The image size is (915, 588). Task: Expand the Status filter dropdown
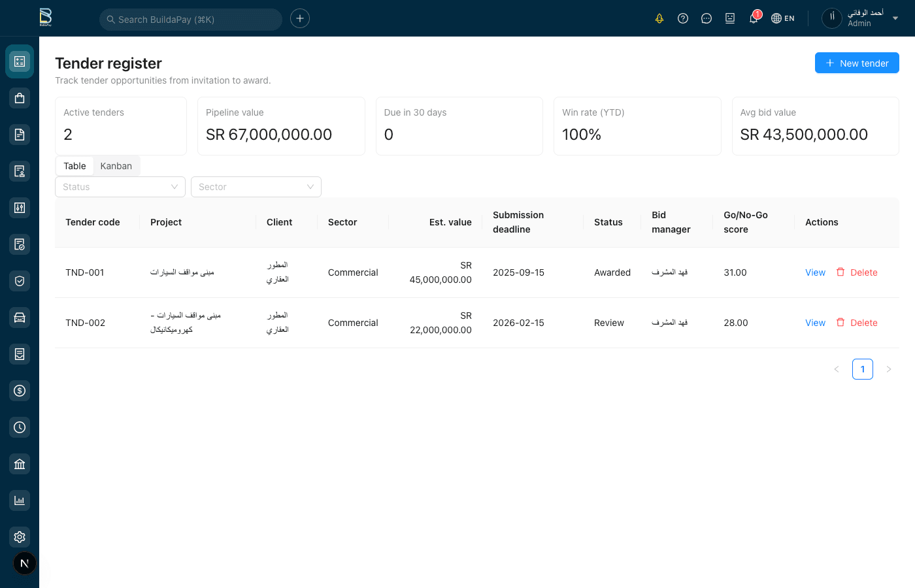point(120,187)
